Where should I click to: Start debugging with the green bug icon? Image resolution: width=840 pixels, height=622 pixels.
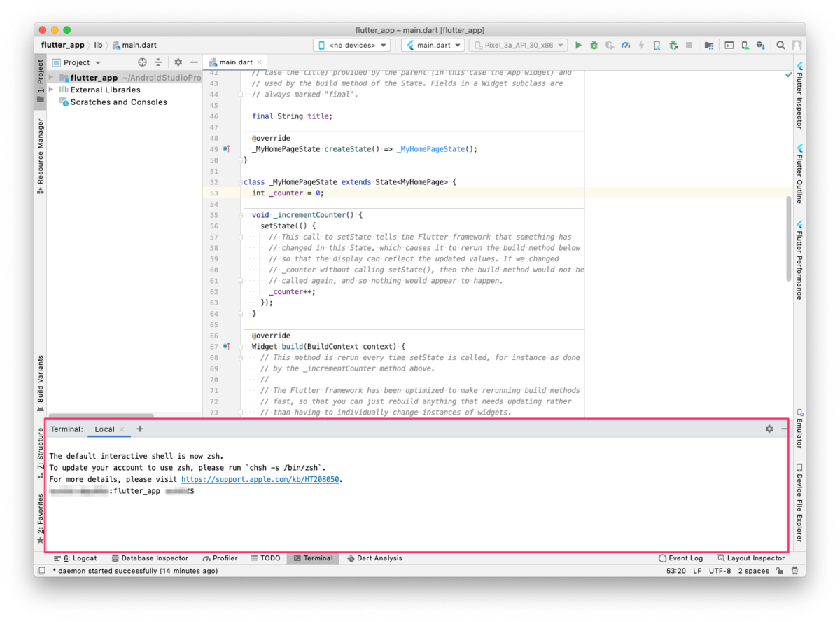[x=594, y=45]
